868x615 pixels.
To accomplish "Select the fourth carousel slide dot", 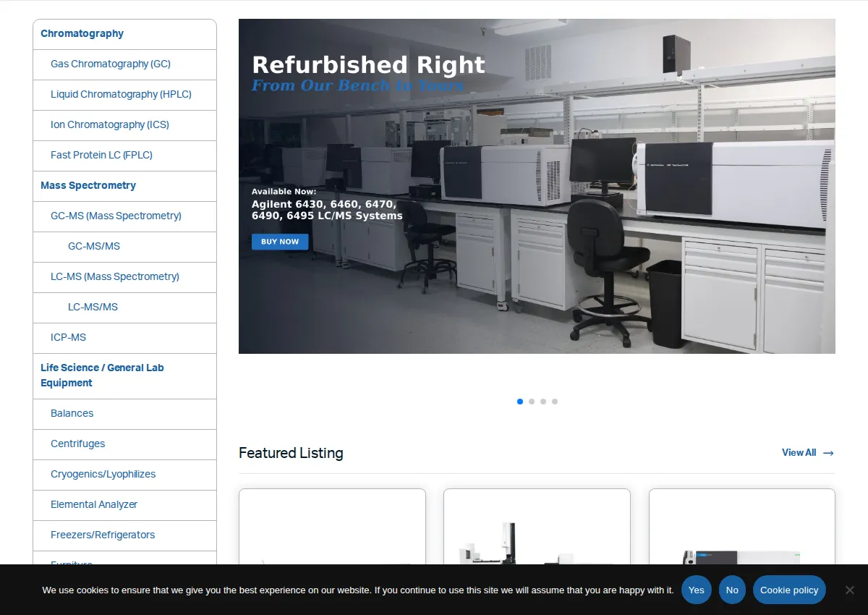I will pos(555,402).
